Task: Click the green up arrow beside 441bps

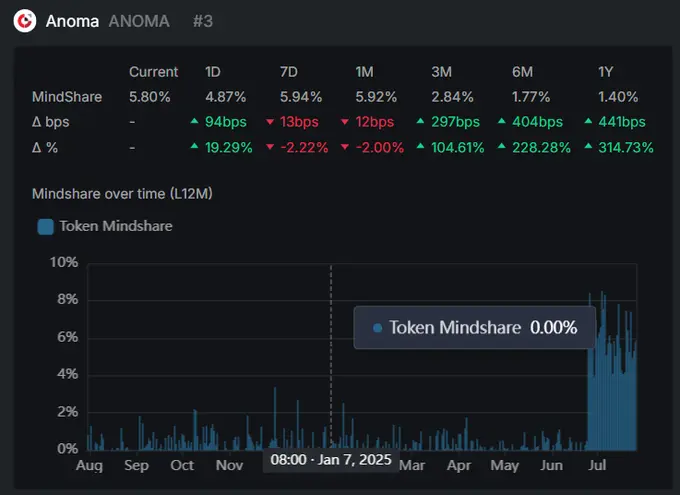Action: pyautogui.click(x=588, y=121)
